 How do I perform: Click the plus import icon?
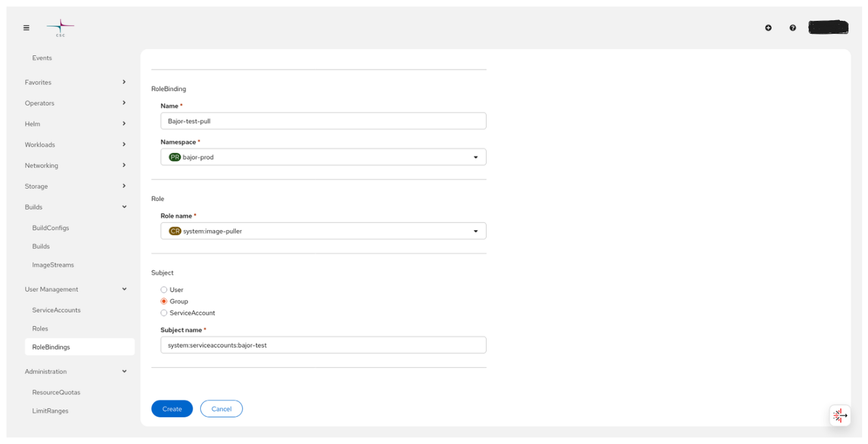(x=769, y=28)
